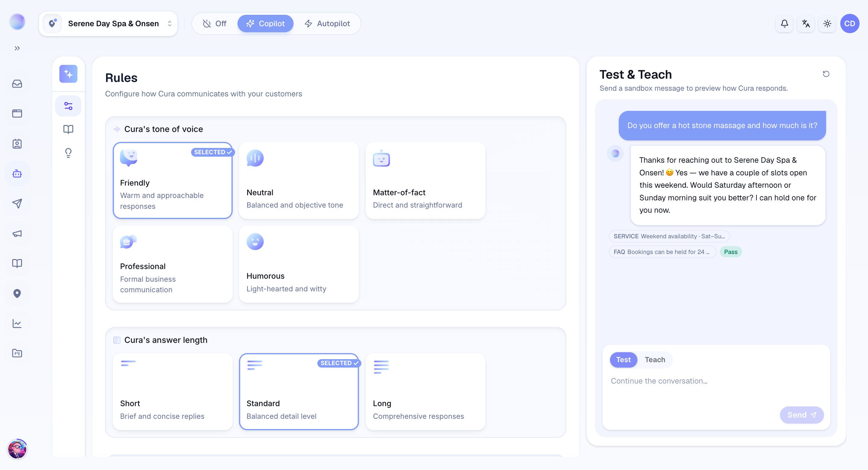Open the megaphone campaigns icon
This screenshot has width=868, height=470.
point(17,233)
